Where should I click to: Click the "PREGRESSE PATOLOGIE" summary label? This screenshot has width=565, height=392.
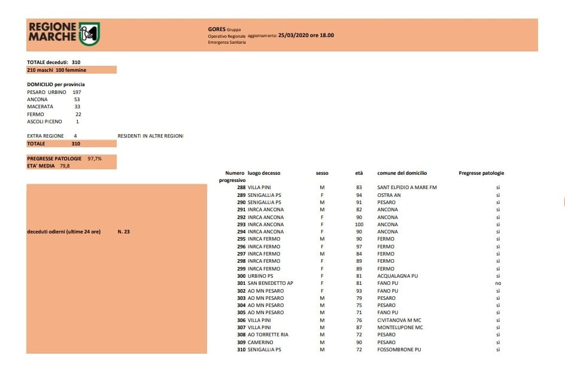(x=54, y=159)
